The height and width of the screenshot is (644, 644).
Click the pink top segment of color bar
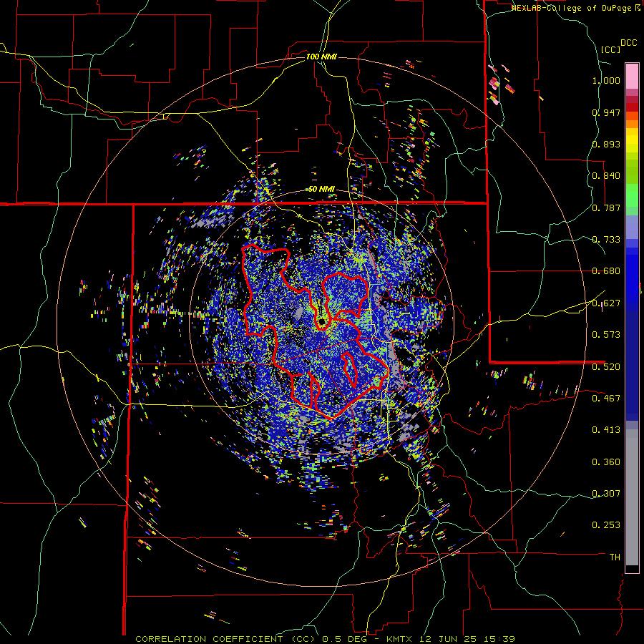[632, 76]
